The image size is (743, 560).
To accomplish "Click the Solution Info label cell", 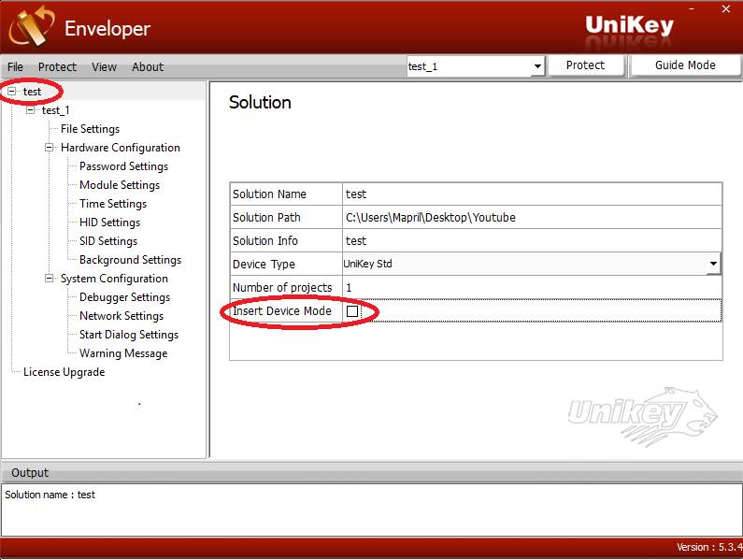I will coord(286,240).
